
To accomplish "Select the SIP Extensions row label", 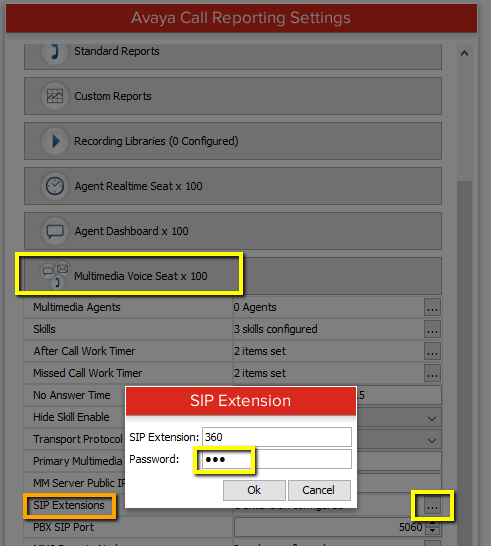I will (x=69, y=505).
